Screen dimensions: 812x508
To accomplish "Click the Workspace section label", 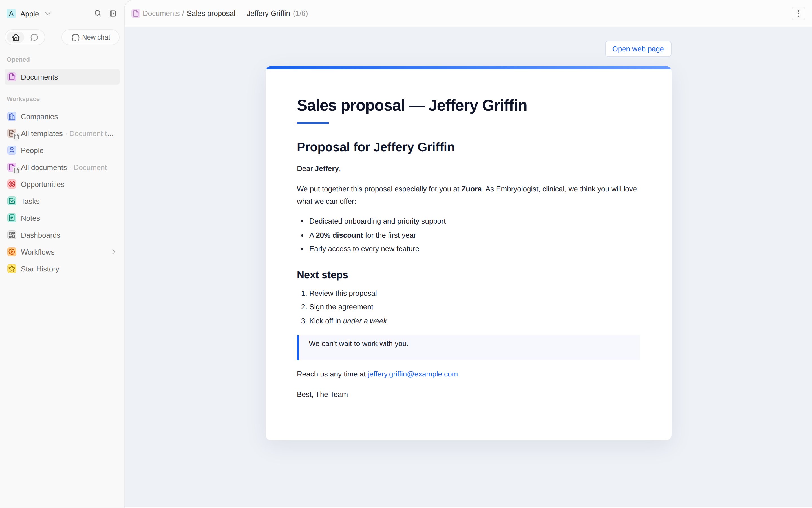I will [23, 99].
